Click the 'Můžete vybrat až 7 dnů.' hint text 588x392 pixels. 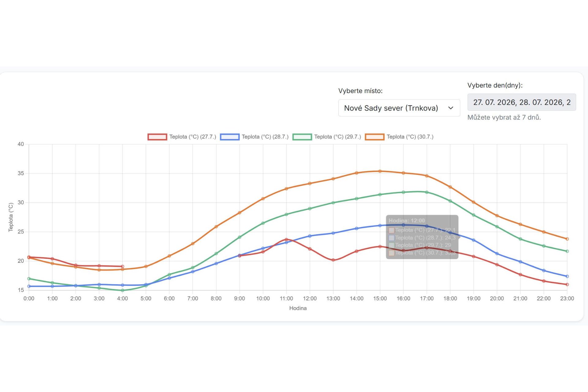click(x=504, y=117)
